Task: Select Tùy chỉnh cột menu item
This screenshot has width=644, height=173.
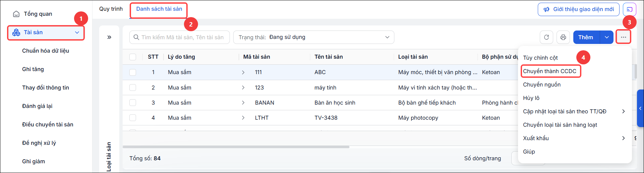Action: [540, 58]
